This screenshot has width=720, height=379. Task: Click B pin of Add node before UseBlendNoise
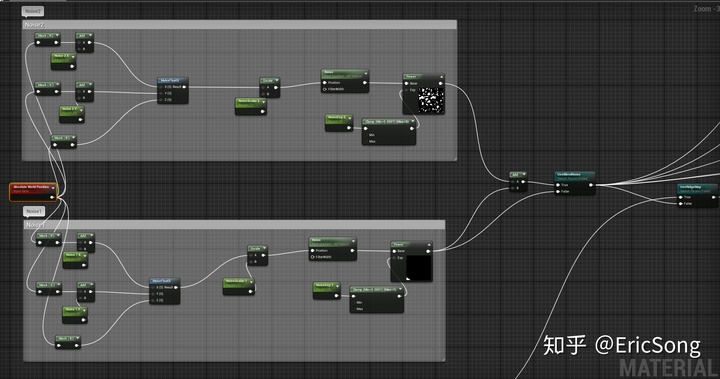[513, 188]
